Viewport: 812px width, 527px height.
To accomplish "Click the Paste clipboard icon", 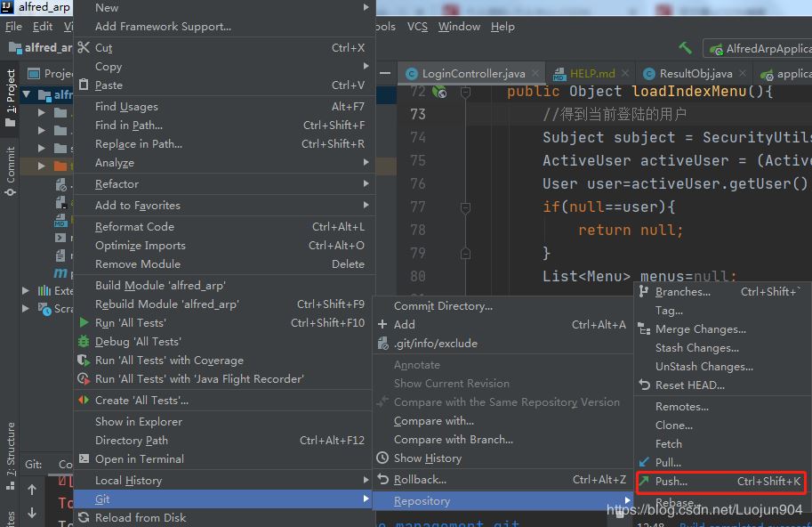I will (x=84, y=85).
